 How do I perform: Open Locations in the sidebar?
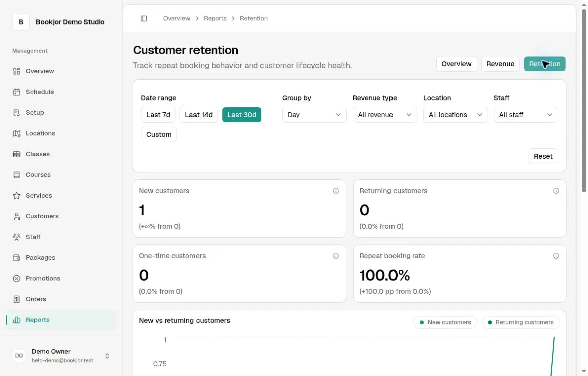(x=61, y=133)
